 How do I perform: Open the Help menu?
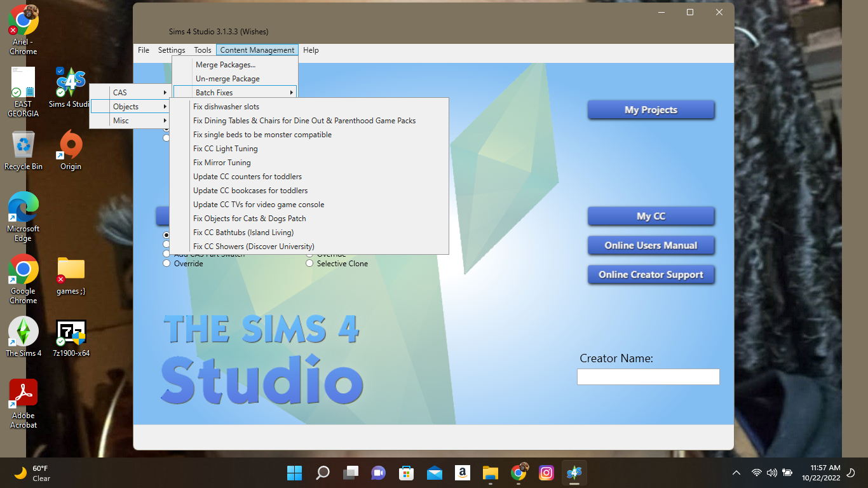[311, 50]
